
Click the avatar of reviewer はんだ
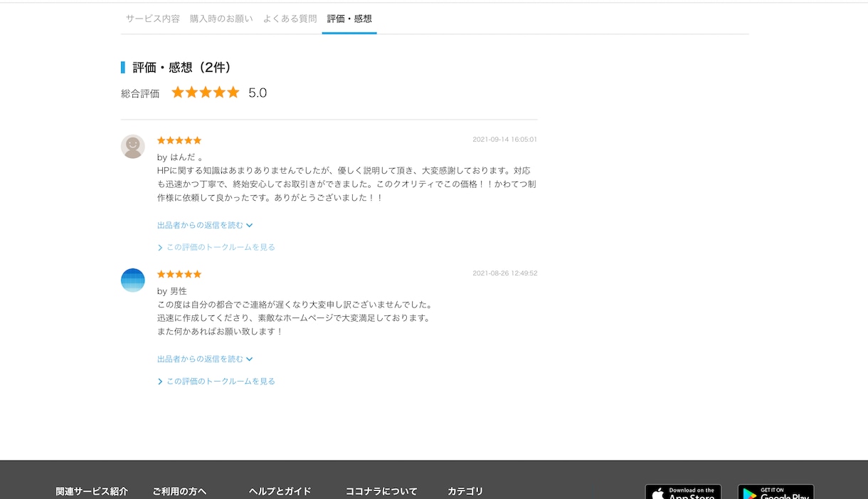click(x=133, y=147)
